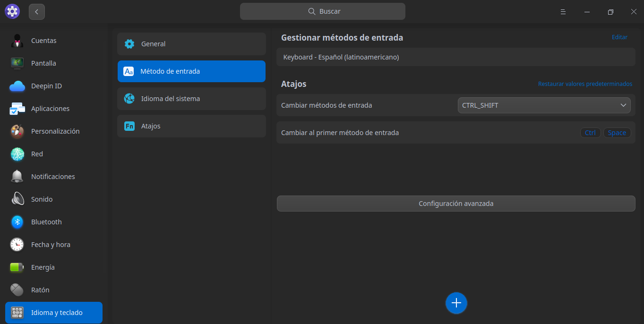Select the Fecha y hora clock icon

tap(17, 245)
